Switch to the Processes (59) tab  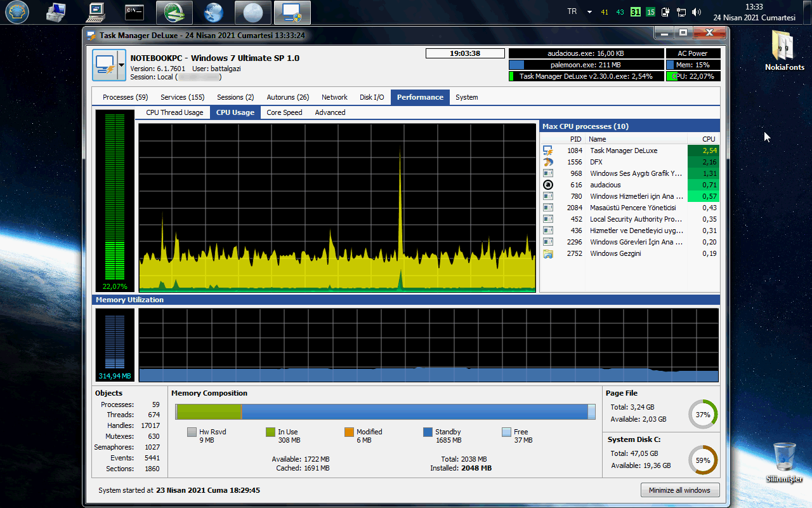tap(125, 97)
